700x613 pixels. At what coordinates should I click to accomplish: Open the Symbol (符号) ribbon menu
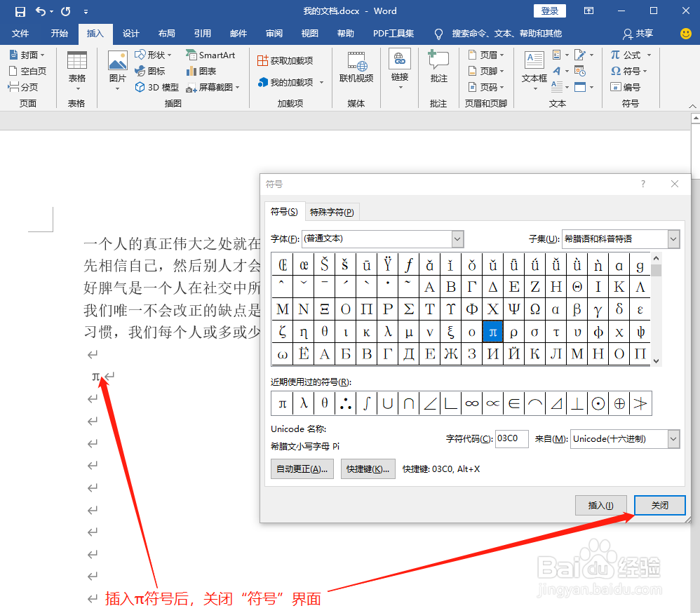click(x=628, y=71)
